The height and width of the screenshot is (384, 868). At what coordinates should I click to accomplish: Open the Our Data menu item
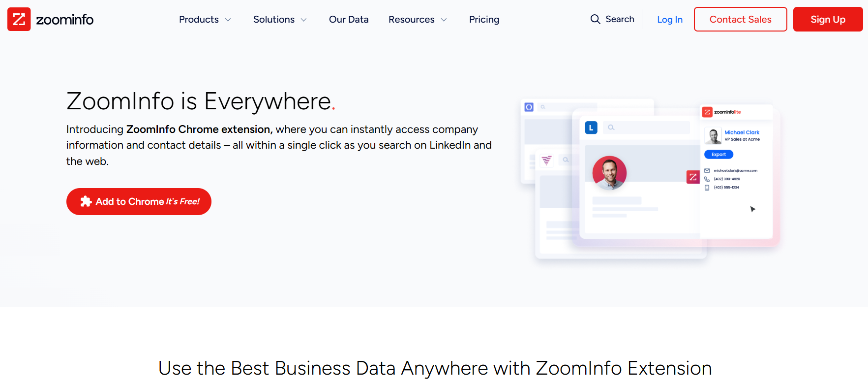(349, 19)
